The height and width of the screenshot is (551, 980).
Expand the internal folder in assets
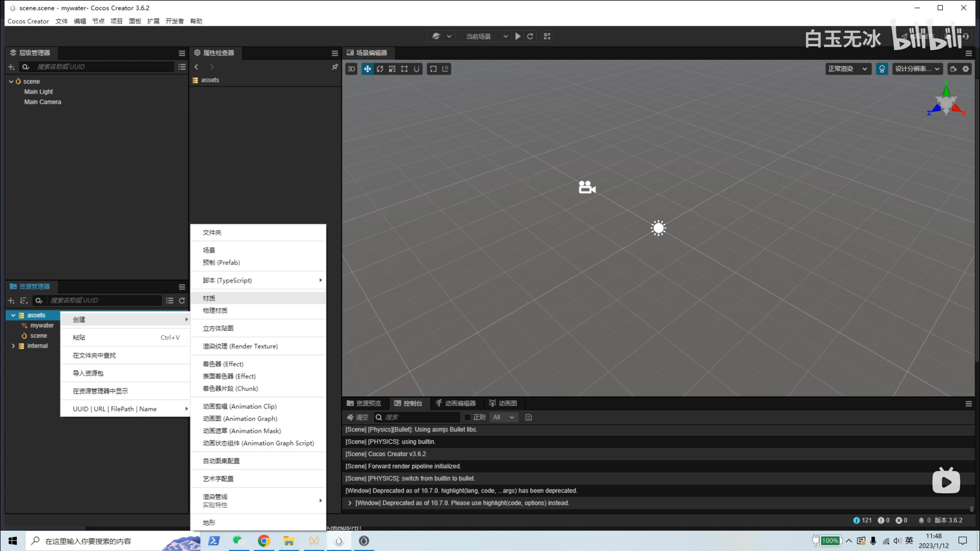[13, 346]
